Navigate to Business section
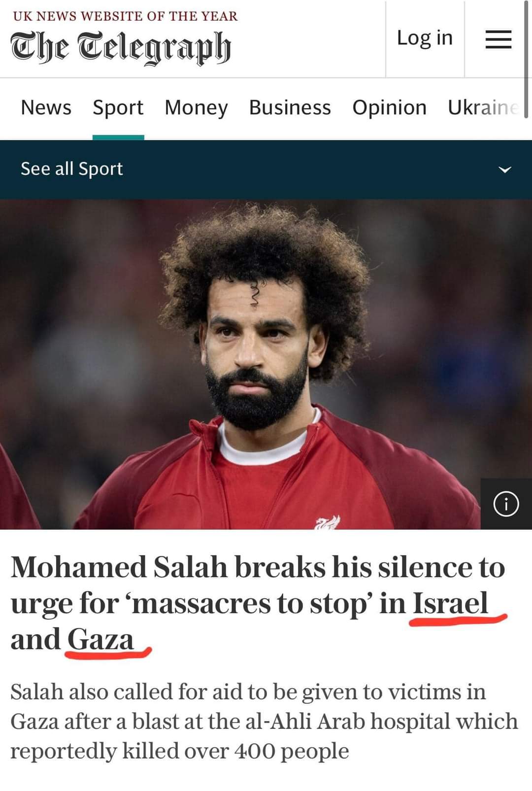This screenshot has height=791, width=532. click(x=290, y=107)
